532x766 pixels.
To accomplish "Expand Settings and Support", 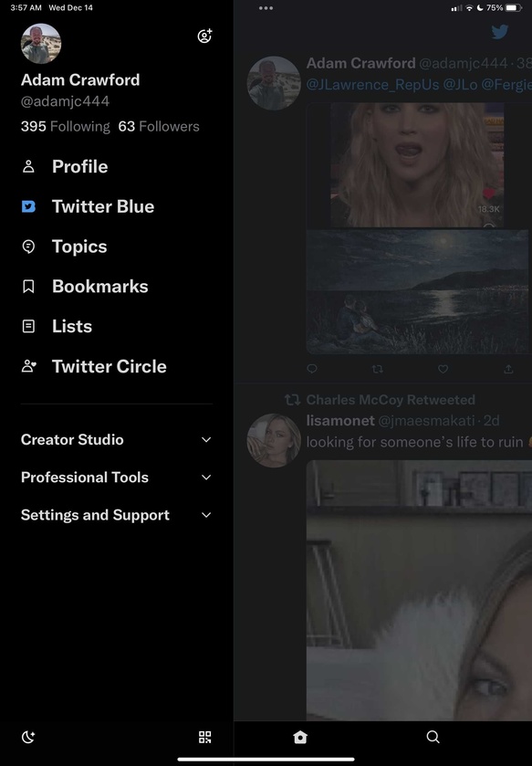I will coord(116,515).
